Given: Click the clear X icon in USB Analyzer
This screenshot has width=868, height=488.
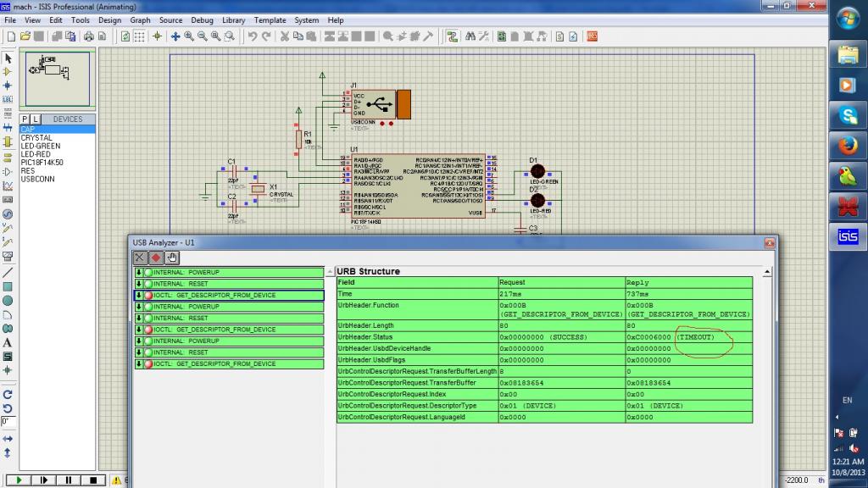Looking at the screenshot, I should click(x=141, y=258).
